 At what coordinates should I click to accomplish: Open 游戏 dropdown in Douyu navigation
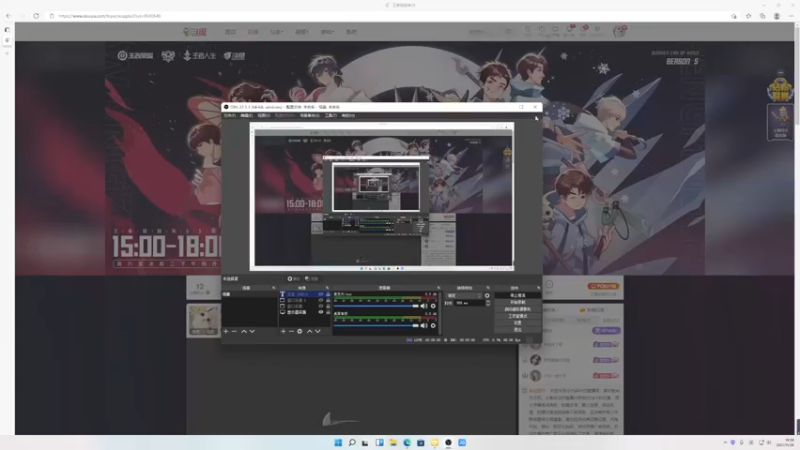tap(327, 32)
